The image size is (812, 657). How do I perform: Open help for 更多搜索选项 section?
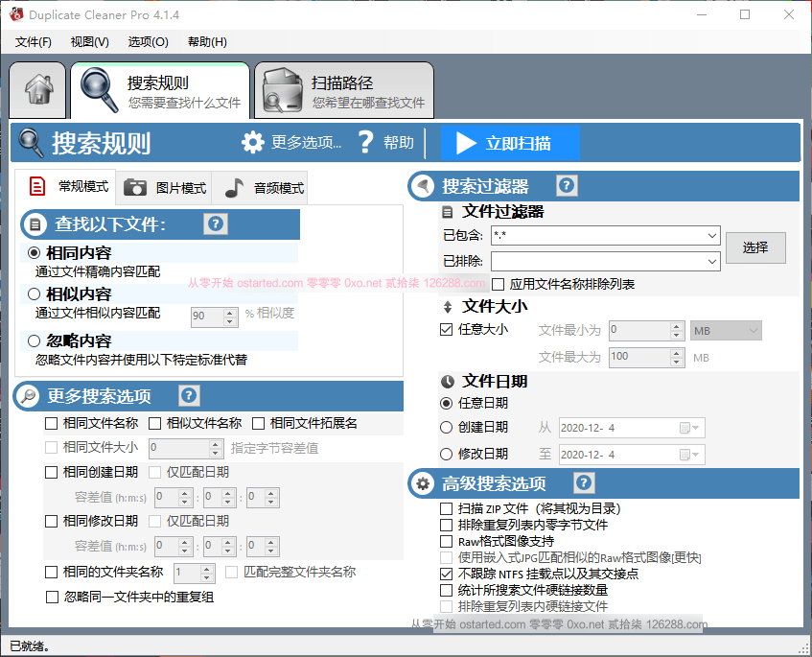click(189, 396)
